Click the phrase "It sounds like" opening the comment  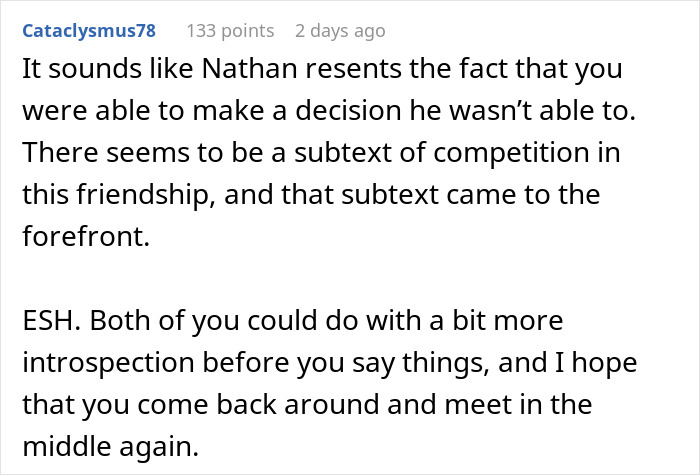(x=83, y=68)
